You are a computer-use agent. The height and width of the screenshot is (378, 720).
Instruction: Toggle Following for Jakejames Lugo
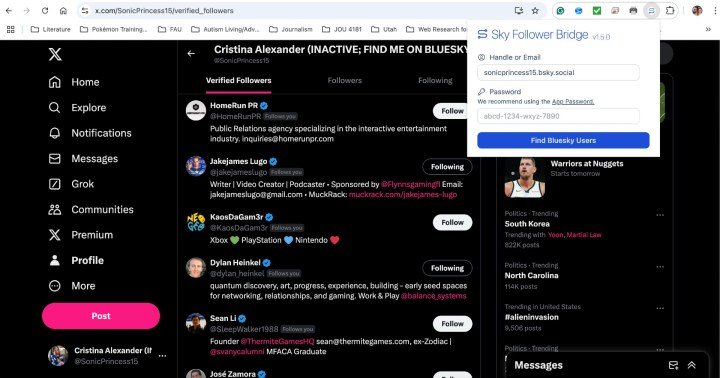[447, 167]
